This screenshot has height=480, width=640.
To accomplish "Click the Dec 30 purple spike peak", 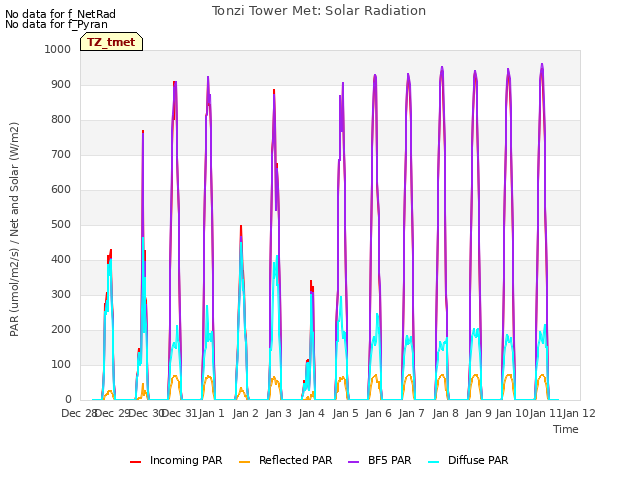I will 143,131.
